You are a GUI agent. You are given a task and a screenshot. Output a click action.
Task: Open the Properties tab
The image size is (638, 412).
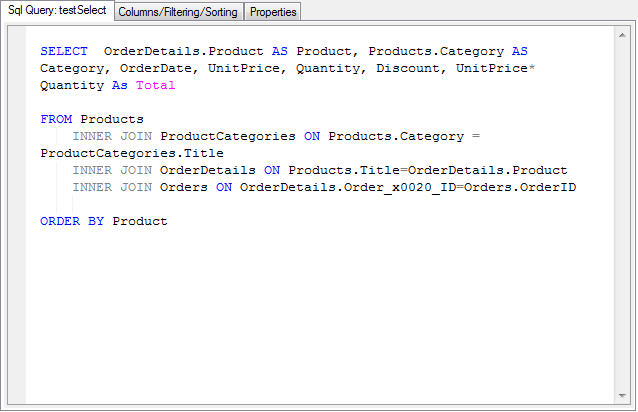click(273, 12)
